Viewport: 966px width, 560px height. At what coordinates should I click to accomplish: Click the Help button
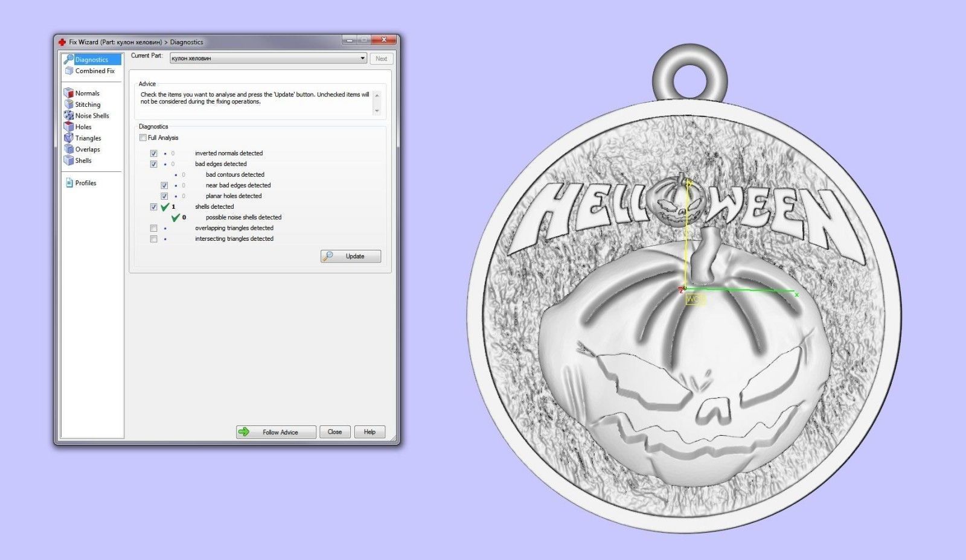[x=369, y=432]
